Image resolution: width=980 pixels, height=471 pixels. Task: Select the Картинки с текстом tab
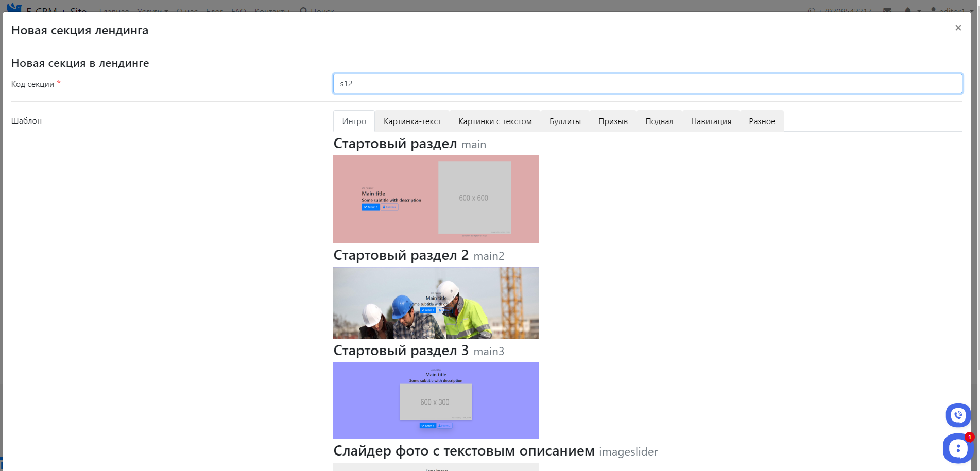click(x=495, y=121)
